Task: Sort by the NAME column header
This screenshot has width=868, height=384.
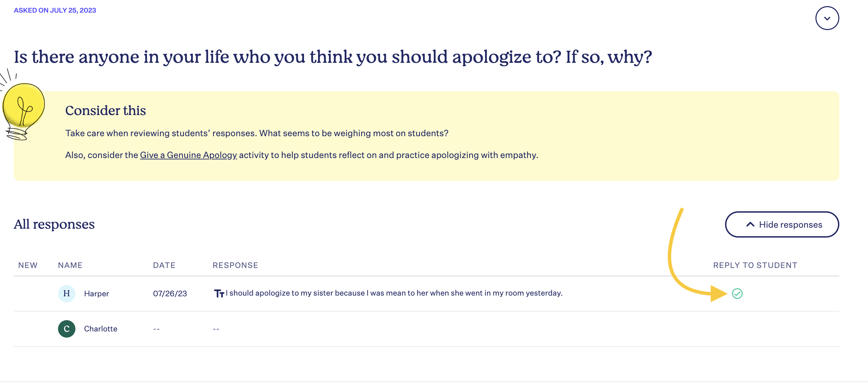Action: [x=70, y=265]
